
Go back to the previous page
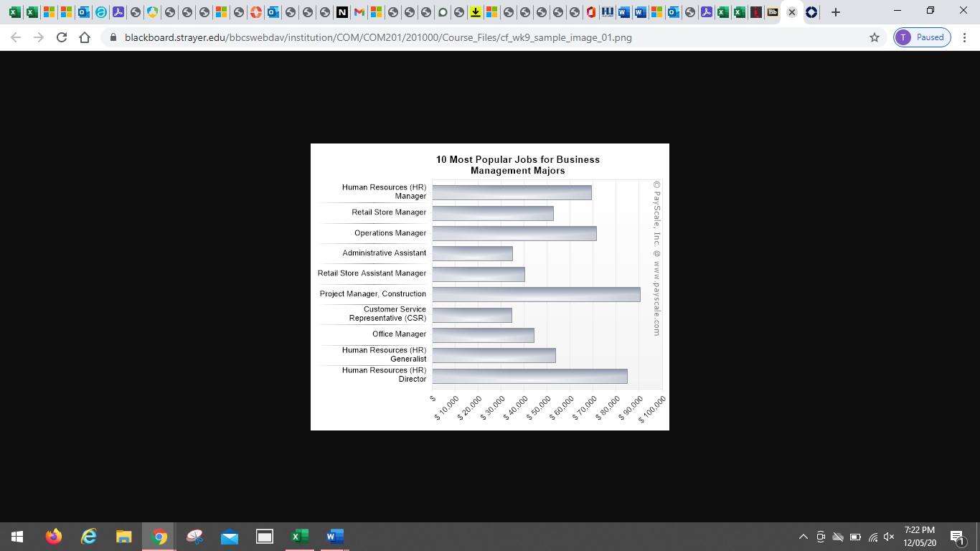[x=16, y=37]
